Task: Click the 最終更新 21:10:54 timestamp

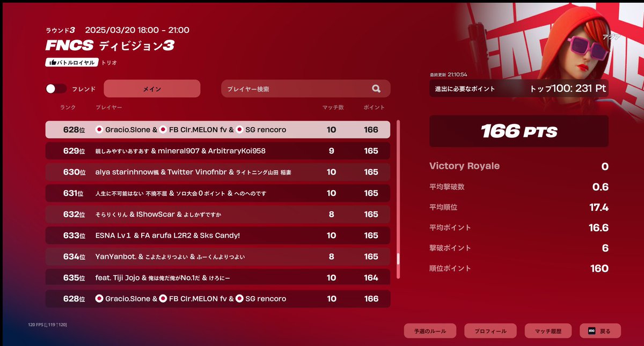Action: tap(448, 75)
